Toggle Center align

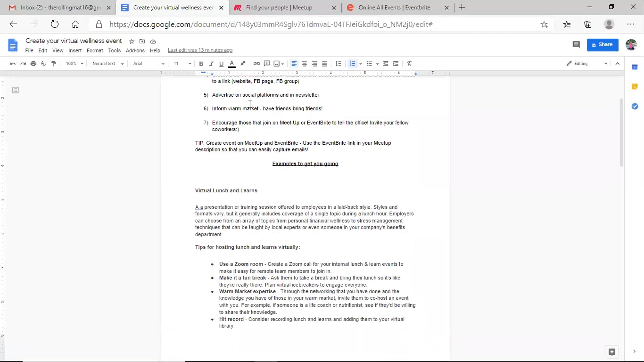coord(304,64)
